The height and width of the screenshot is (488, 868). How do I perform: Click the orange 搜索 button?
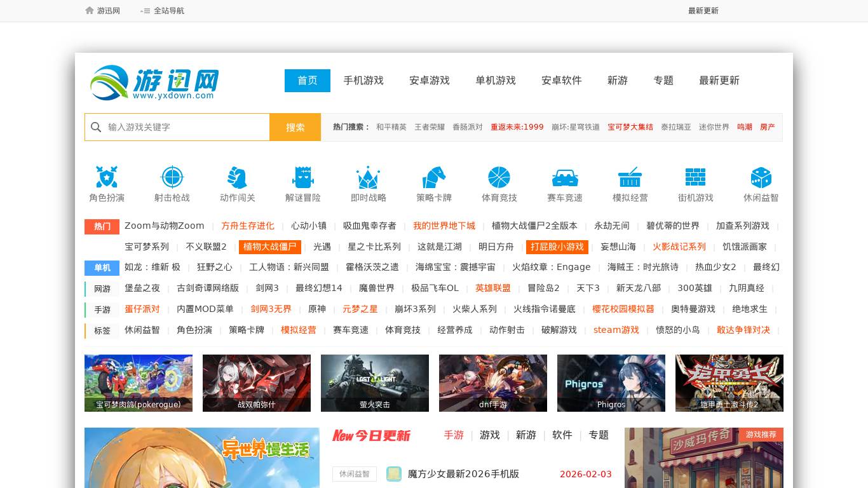coord(295,127)
